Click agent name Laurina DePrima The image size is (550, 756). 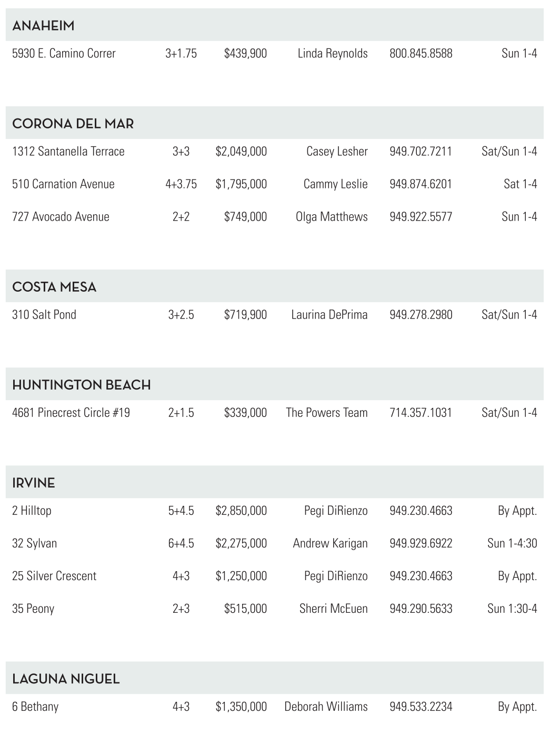(x=329, y=315)
